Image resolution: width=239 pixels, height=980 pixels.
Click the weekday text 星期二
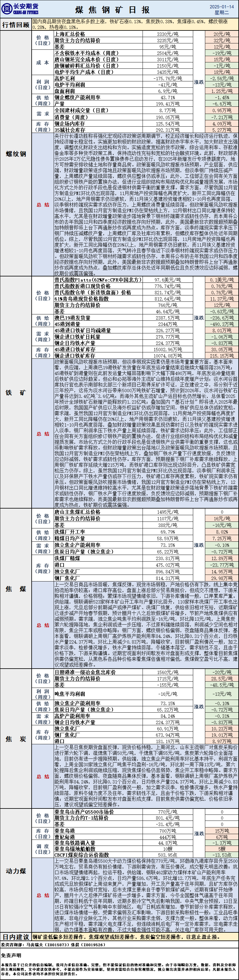point(221,13)
